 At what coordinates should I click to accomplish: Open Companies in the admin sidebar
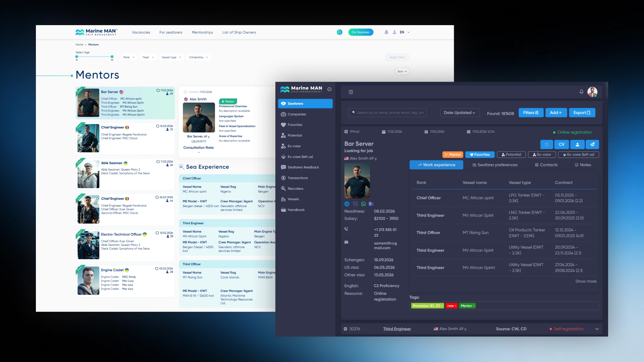click(305, 114)
